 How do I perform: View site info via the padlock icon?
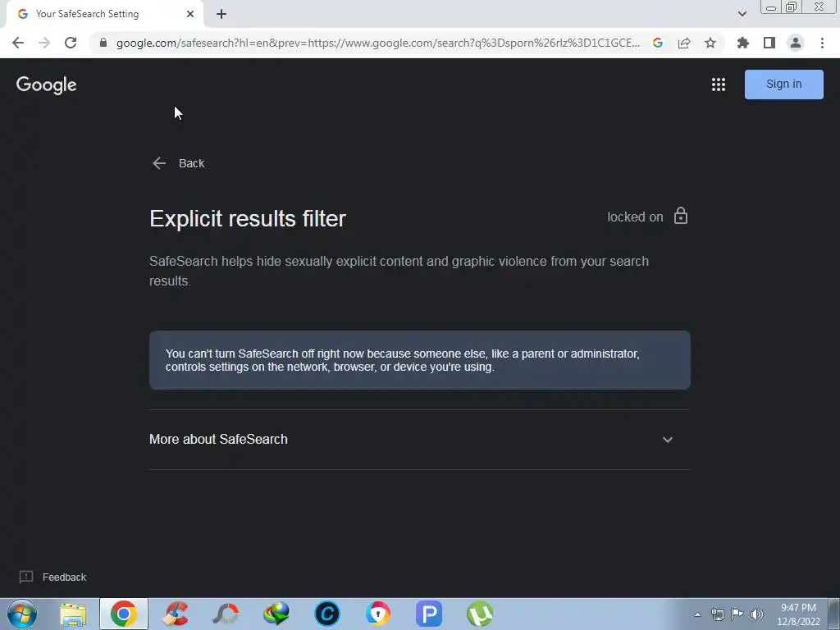[103, 43]
